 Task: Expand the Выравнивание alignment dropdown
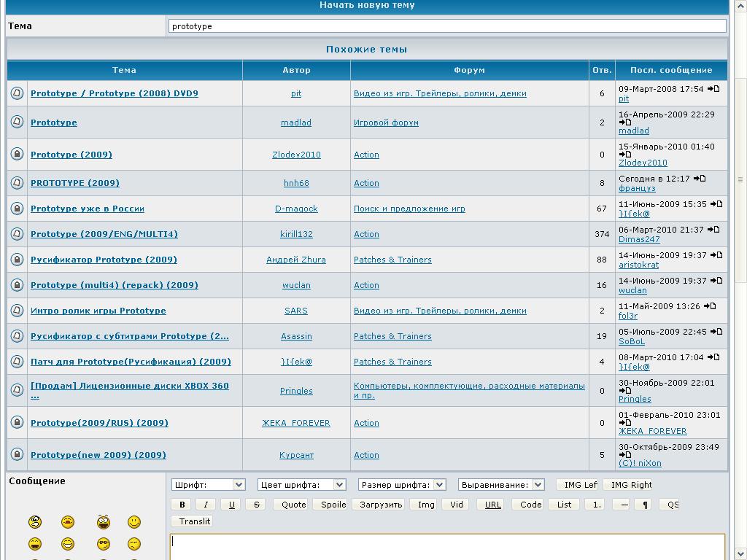pyautogui.click(x=501, y=485)
